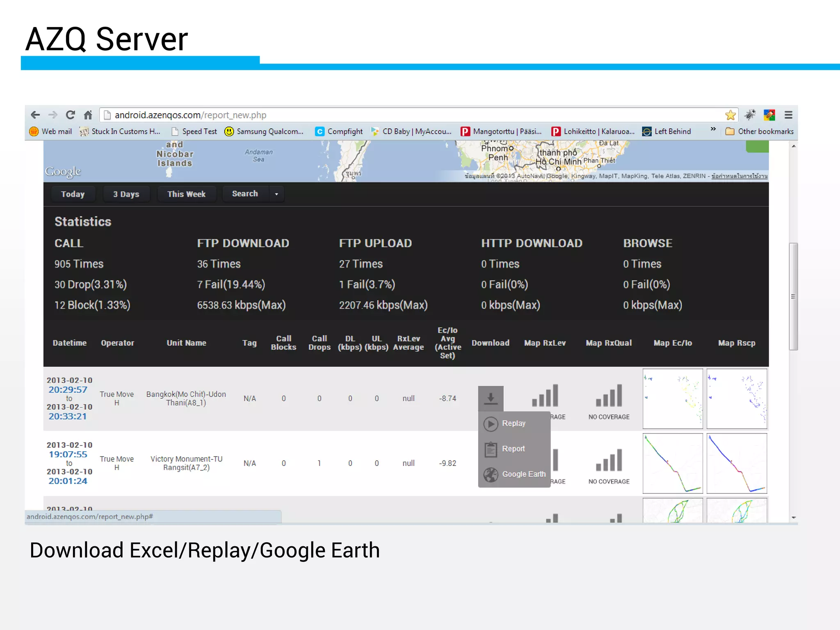Select Replay from the download menu
This screenshot has height=630, width=840.
(514, 423)
